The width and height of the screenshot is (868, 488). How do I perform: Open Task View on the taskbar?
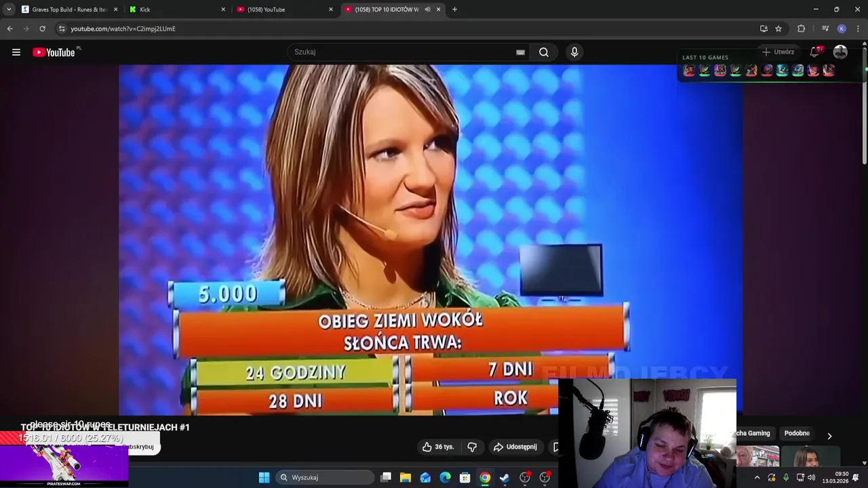tap(386, 477)
